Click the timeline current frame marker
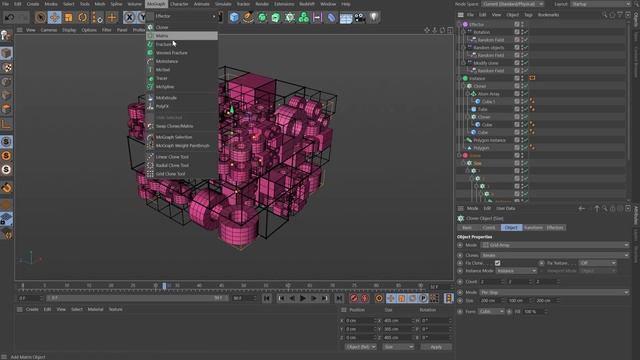This screenshot has width=640, height=360. coord(164,286)
